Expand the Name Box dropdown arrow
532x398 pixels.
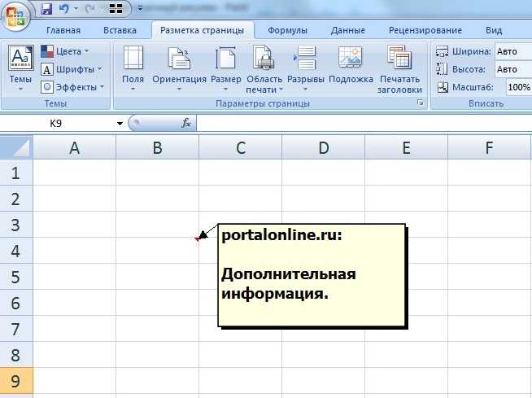120,123
